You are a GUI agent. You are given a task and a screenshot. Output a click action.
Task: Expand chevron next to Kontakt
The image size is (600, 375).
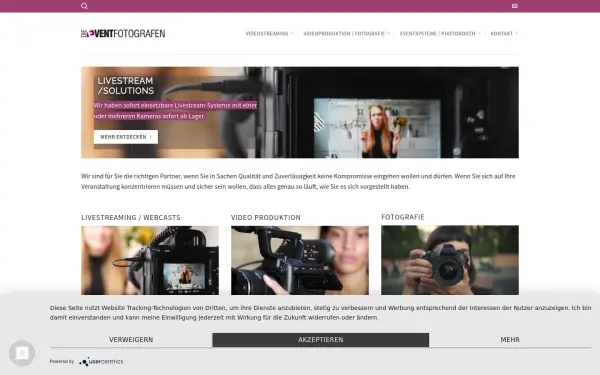coord(517,33)
